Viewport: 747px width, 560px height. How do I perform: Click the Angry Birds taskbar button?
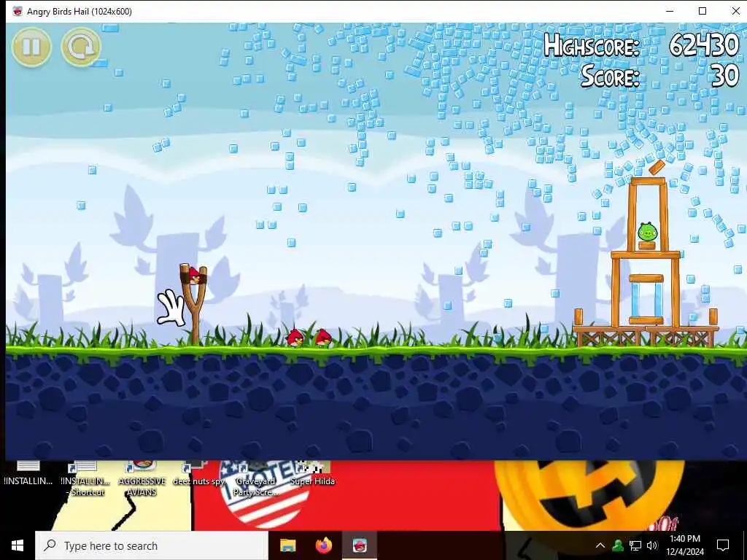360,545
